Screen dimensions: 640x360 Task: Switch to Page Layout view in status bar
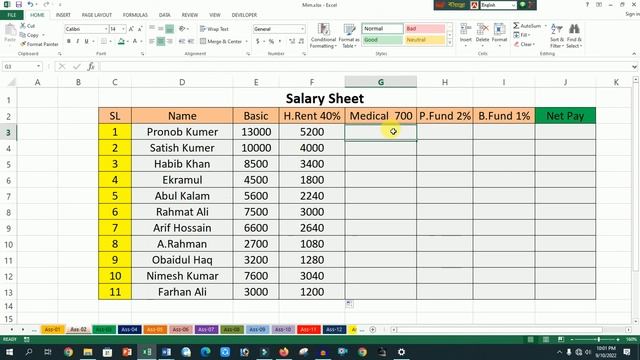coord(546,340)
